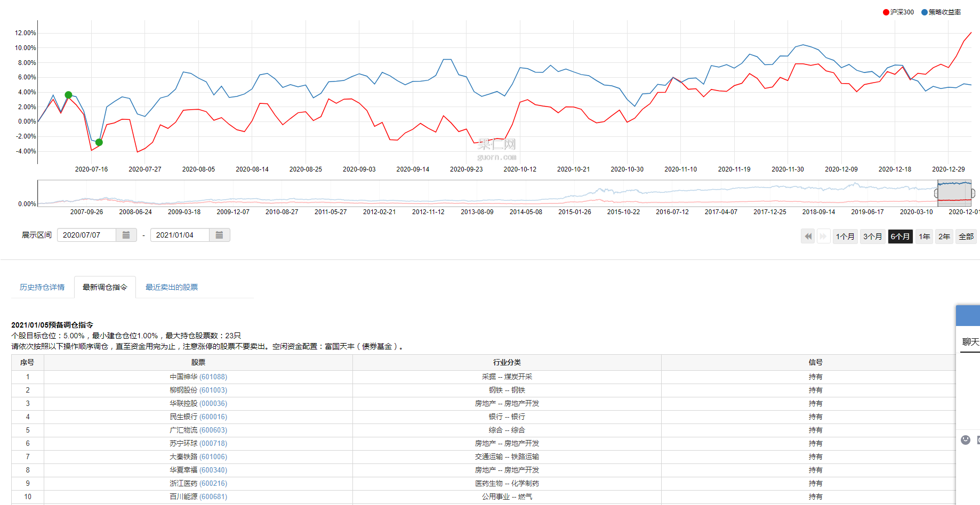The image size is (980, 505).
Task: Click the left handle of range navigator
Action: 937,193
